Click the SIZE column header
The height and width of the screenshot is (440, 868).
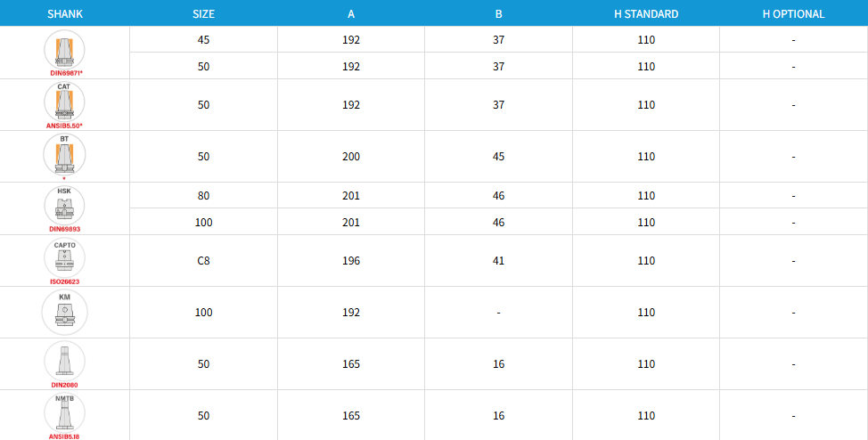pos(204,14)
